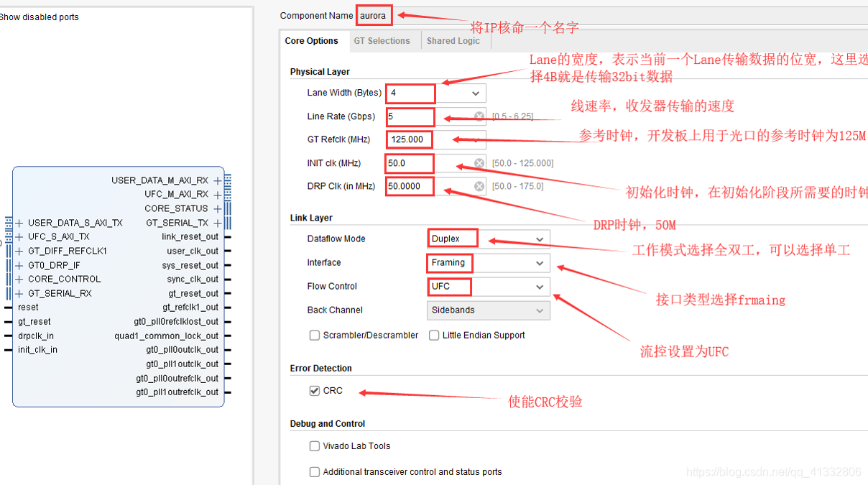868x485 pixels.
Task: Clear the INIT clk (MHz) value
Action: (479, 163)
